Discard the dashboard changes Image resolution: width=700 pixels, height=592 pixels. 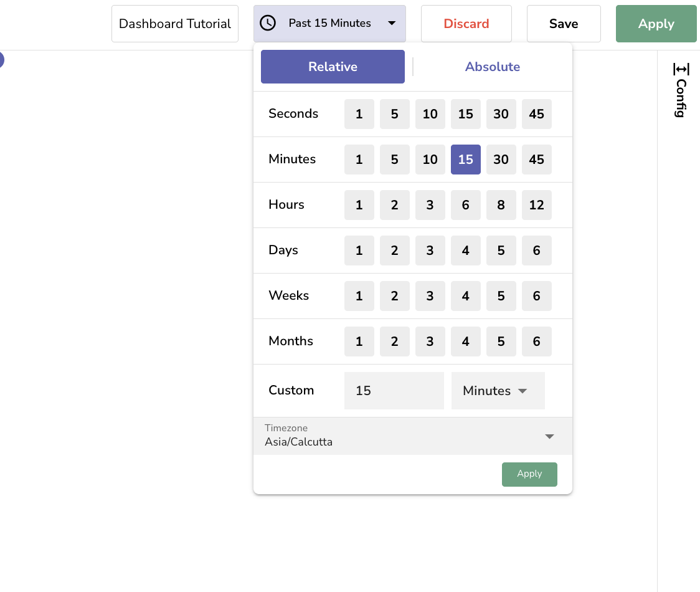466,23
